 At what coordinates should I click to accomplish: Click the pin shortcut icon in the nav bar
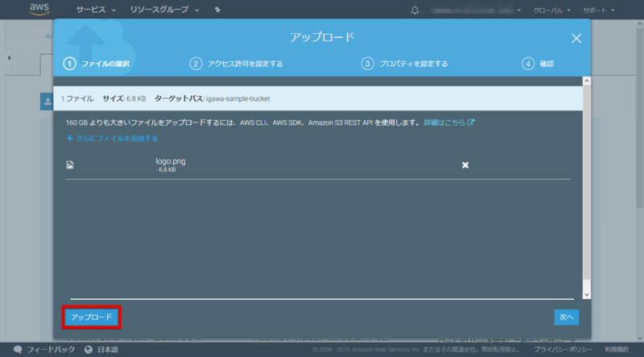(217, 10)
